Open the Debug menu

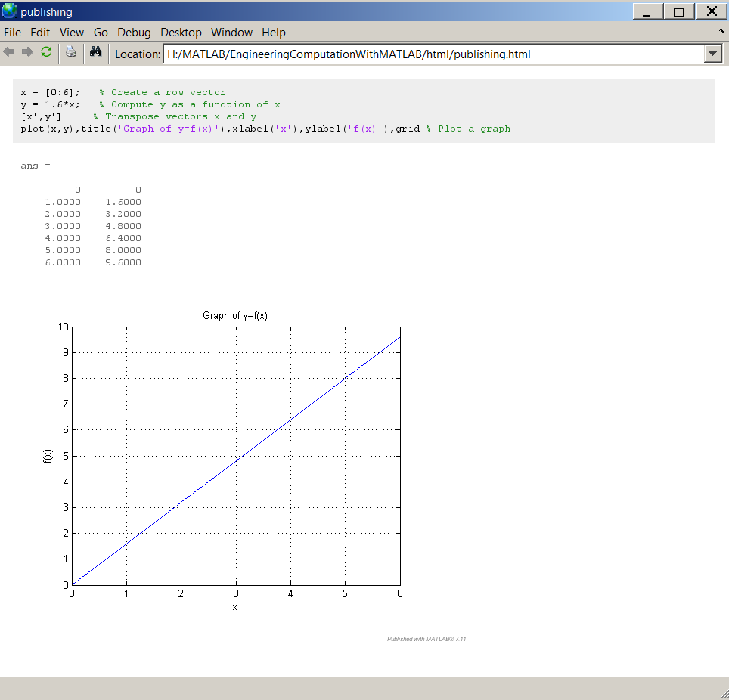(x=134, y=33)
